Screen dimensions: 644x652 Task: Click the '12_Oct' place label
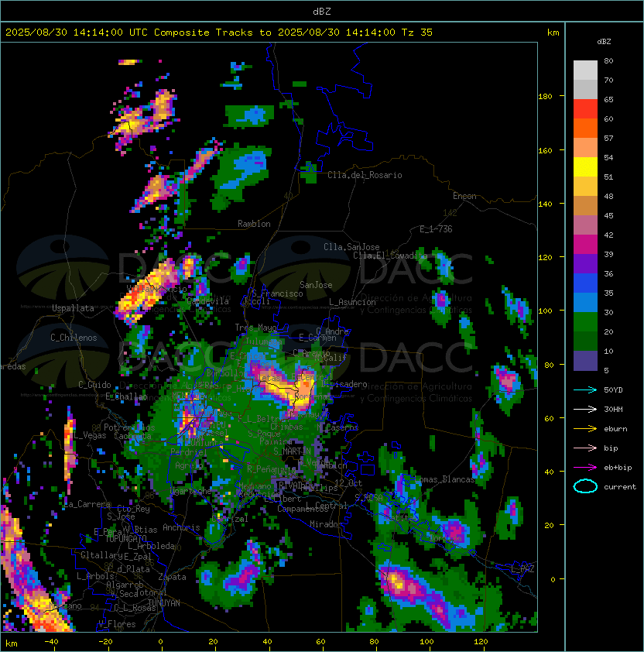point(348,483)
